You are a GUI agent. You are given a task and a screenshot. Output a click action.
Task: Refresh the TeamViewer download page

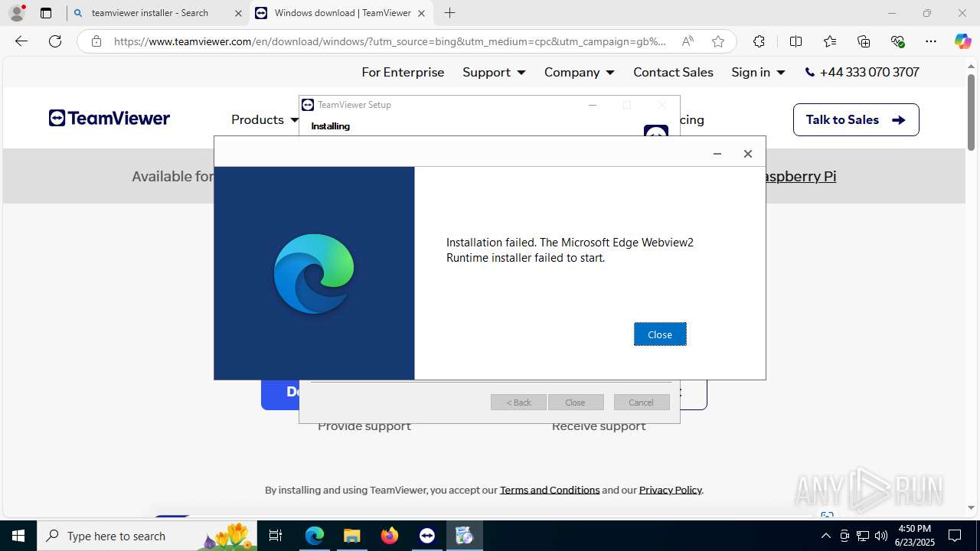[55, 41]
